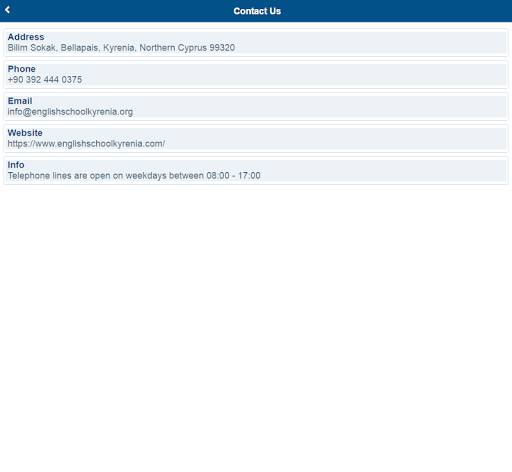Email info@englishschoolkyrenia.org
The width and height of the screenshot is (512, 472).
(70, 112)
